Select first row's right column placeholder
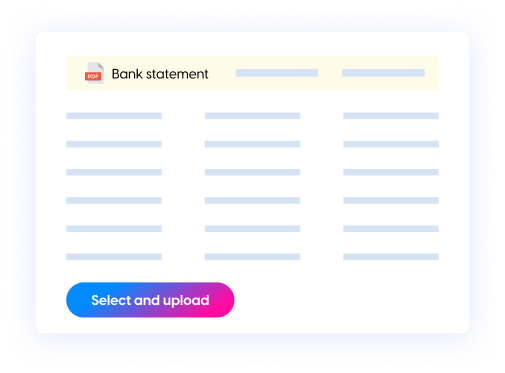 pyautogui.click(x=391, y=116)
